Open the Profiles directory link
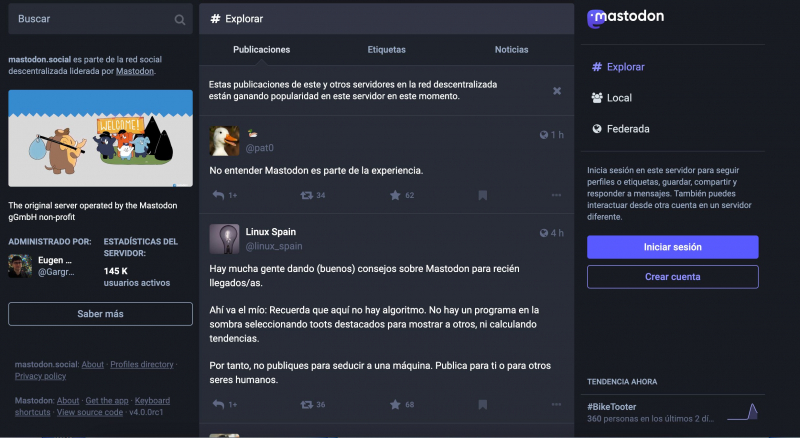Screen dimensions: 800x438 pos(142,364)
